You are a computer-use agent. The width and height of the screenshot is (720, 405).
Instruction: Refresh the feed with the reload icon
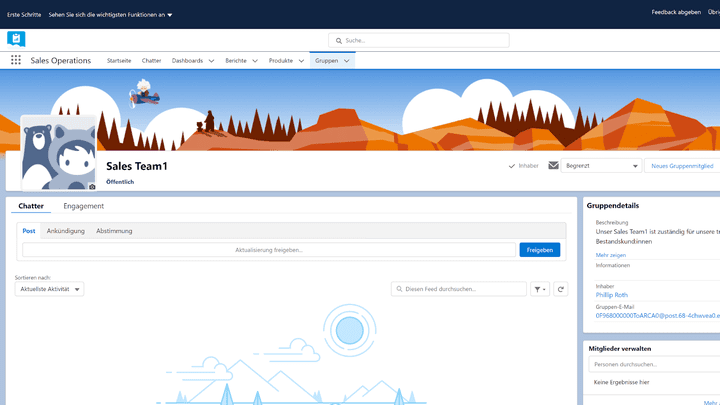(561, 289)
